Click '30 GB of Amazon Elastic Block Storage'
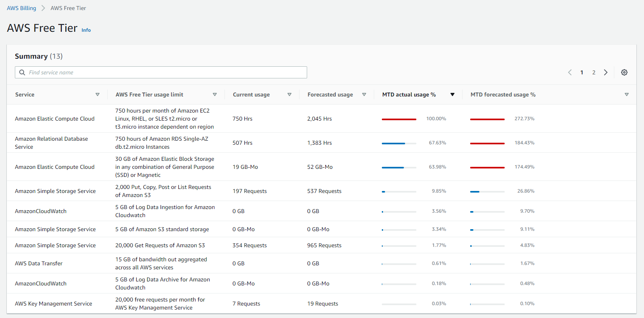644x318 pixels. (165, 167)
